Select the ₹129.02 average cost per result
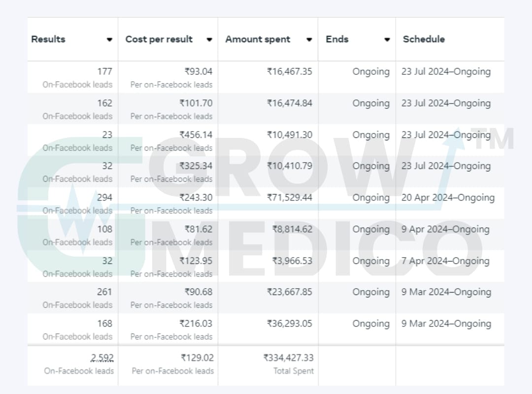 pyautogui.click(x=197, y=358)
